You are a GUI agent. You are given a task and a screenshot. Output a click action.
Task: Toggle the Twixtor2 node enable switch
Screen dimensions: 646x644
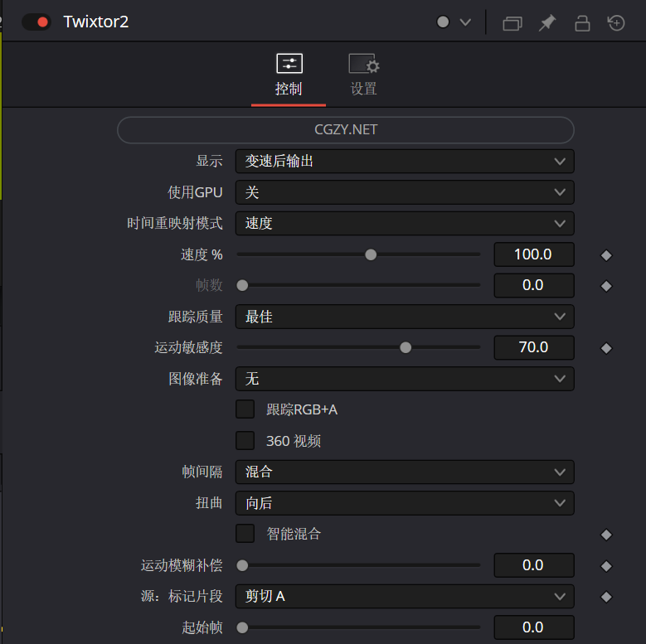[36, 22]
